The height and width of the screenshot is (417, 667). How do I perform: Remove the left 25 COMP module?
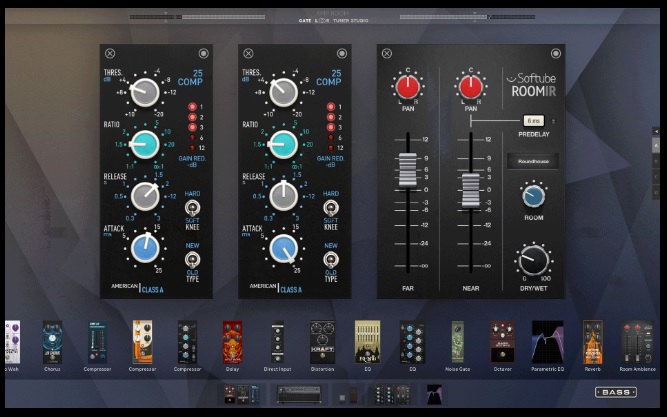pos(110,53)
